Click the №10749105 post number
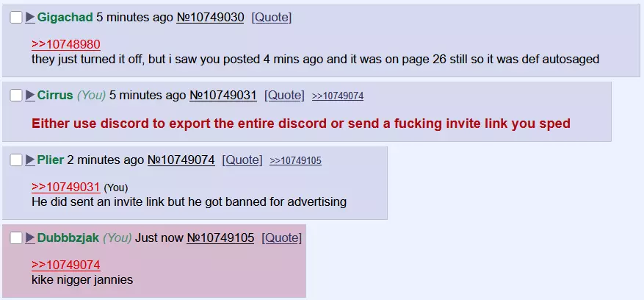The height and width of the screenshot is (300, 644). coord(220,238)
